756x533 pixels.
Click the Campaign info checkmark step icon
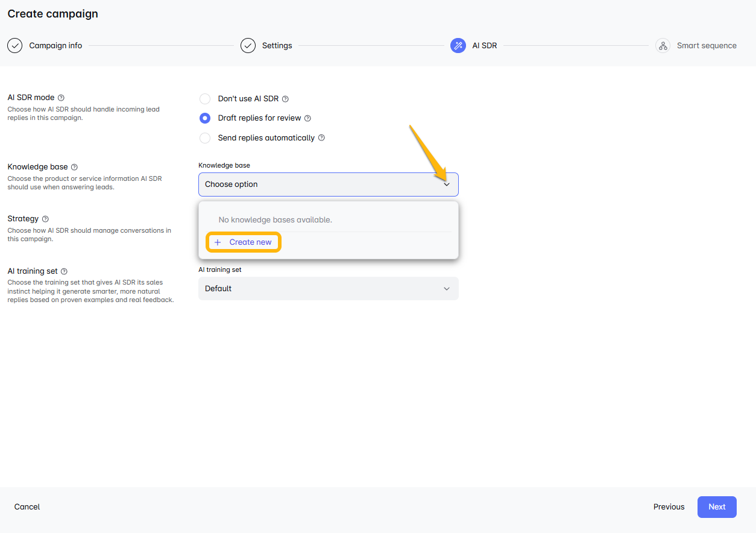pyautogui.click(x=15, y=45)
